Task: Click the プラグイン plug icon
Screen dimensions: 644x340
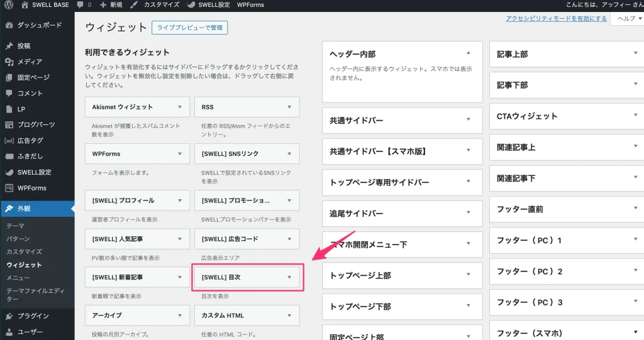Action: tap(9, 316)
